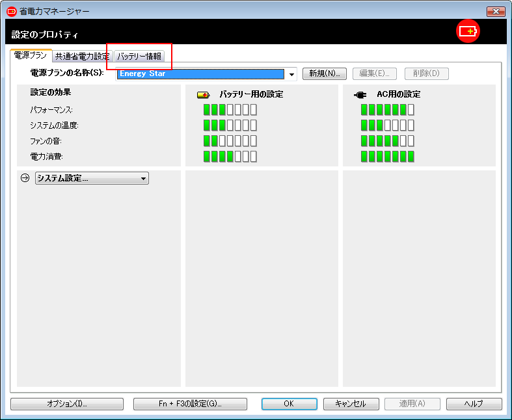Click the 削除(D) button
This screenshot has height=420, width=512.
[x=426, y=73]
